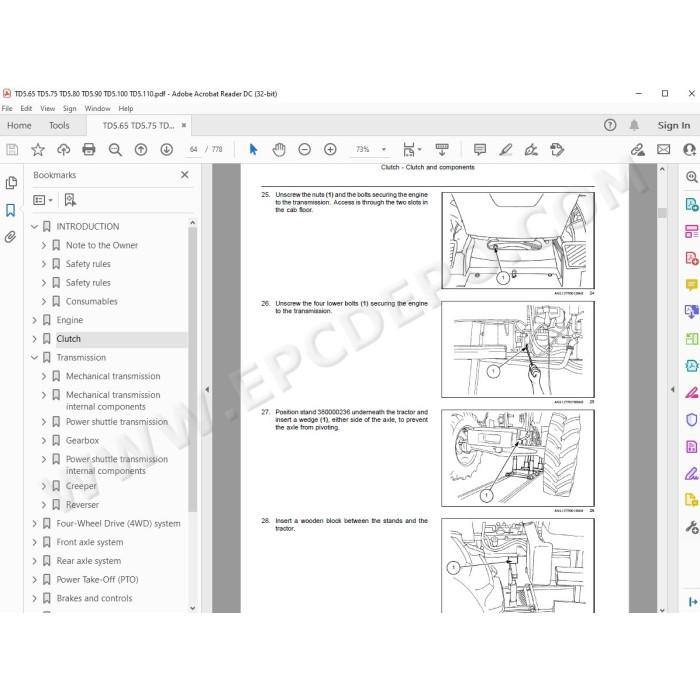700x700 pixels.
Task: Print the document with the printer icon
Action: click(89, 149)
